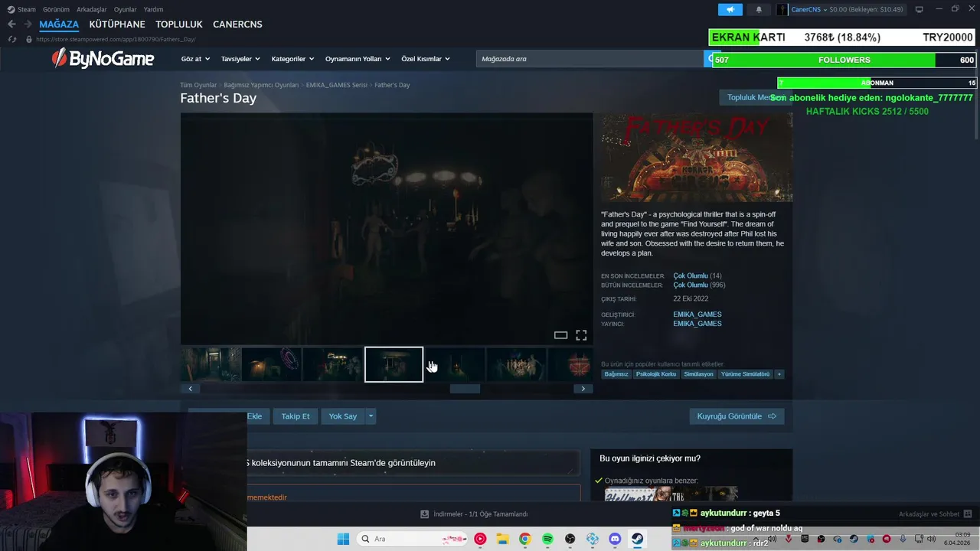Open the Tüm Oyunlar breadcrumb
Screen dimensions: 980x551
(x=198, y=85)
